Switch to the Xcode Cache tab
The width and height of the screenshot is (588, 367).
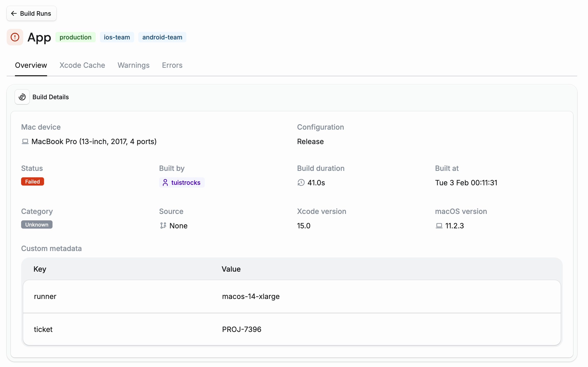click(82, 65)
